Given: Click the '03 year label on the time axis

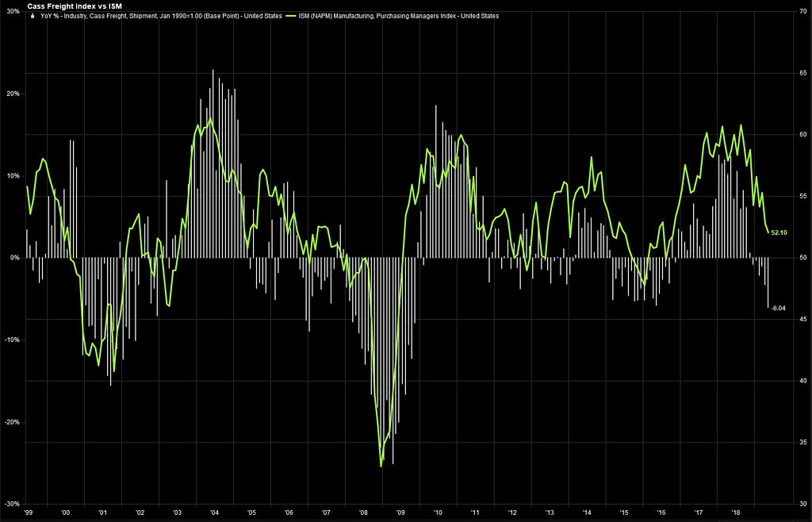Looking at the screenshot, I should pos(177,512).
